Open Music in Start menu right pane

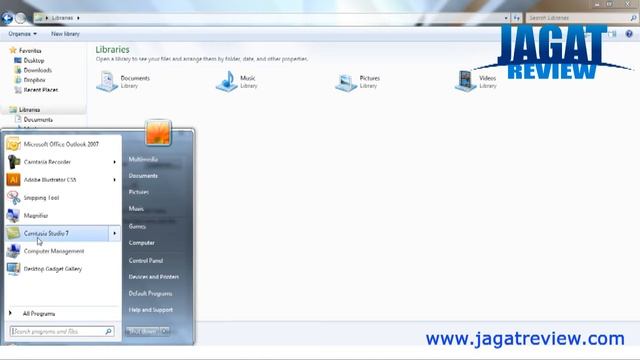(136, 209)
